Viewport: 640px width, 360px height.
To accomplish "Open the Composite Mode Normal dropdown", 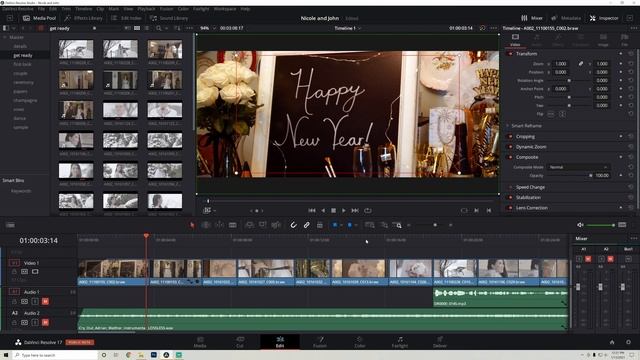I will (x=578, y=167).
